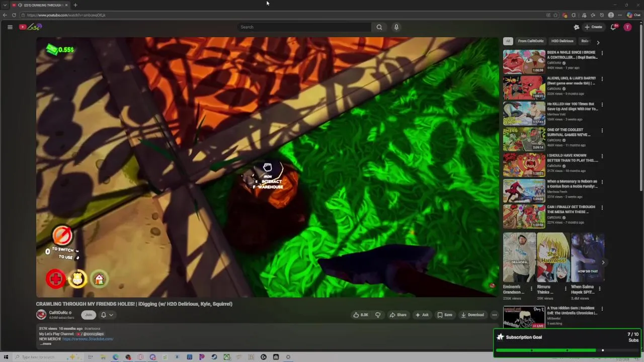Focus the YouTube search field

coord(304,27)
